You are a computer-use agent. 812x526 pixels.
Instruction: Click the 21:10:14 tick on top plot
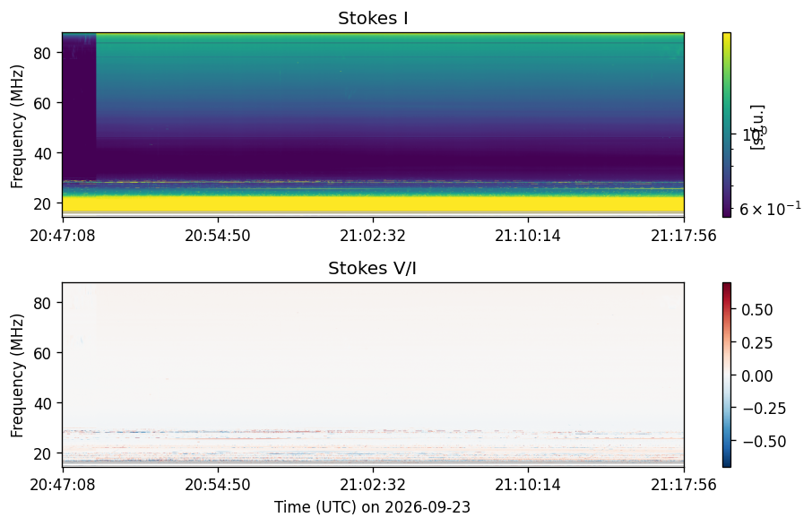click(528, 236)
